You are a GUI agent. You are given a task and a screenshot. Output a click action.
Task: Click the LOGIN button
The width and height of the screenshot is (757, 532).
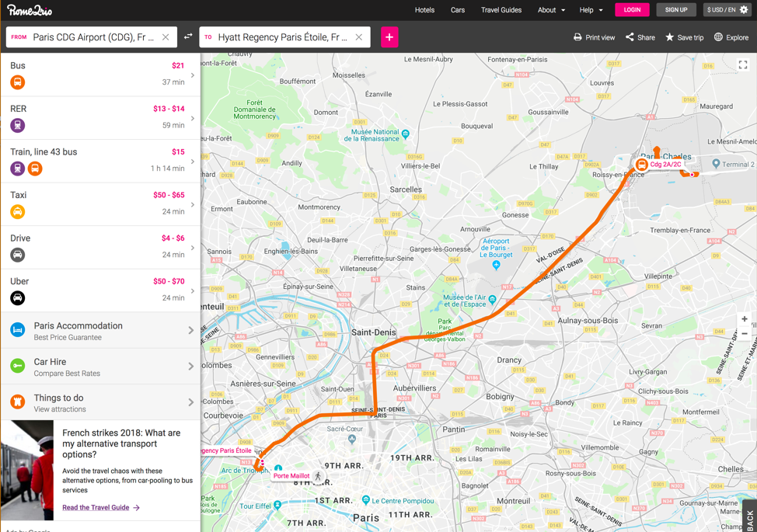[x=632, y=10]
